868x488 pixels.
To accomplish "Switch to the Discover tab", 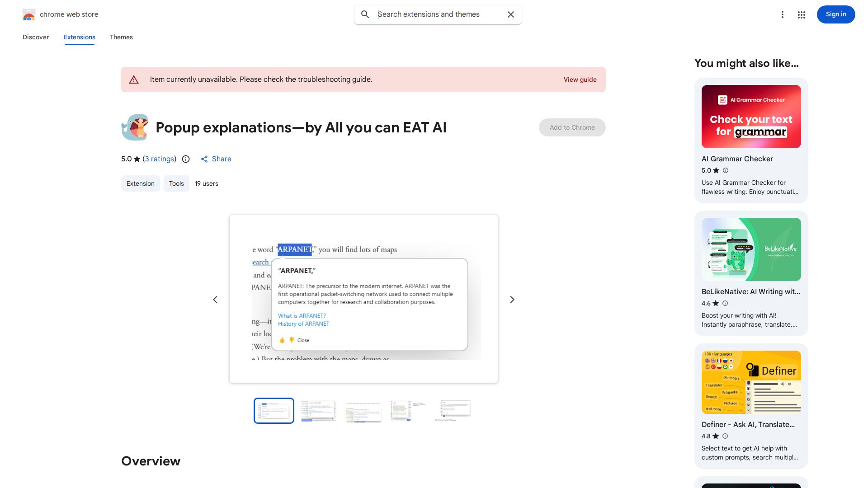I will click(36, 37).
